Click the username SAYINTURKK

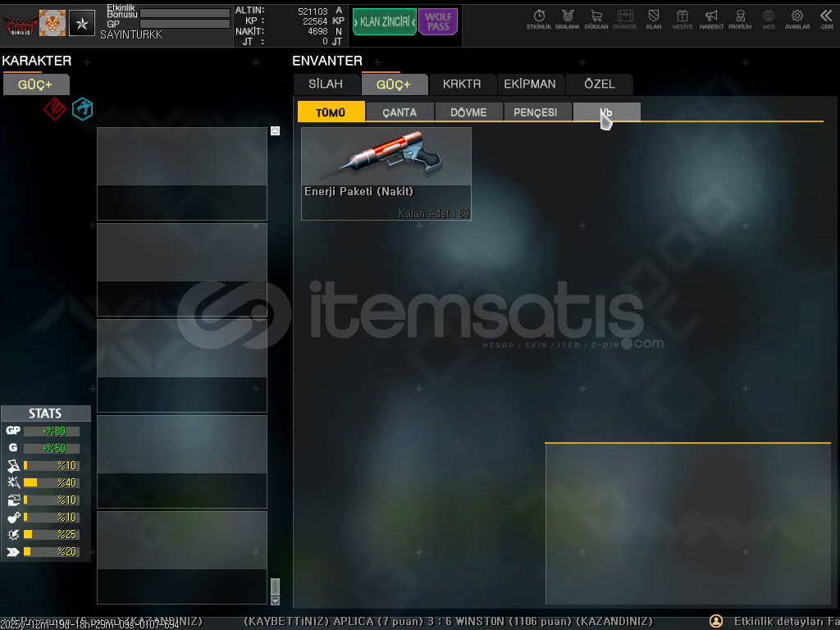[x=132, y=34]
